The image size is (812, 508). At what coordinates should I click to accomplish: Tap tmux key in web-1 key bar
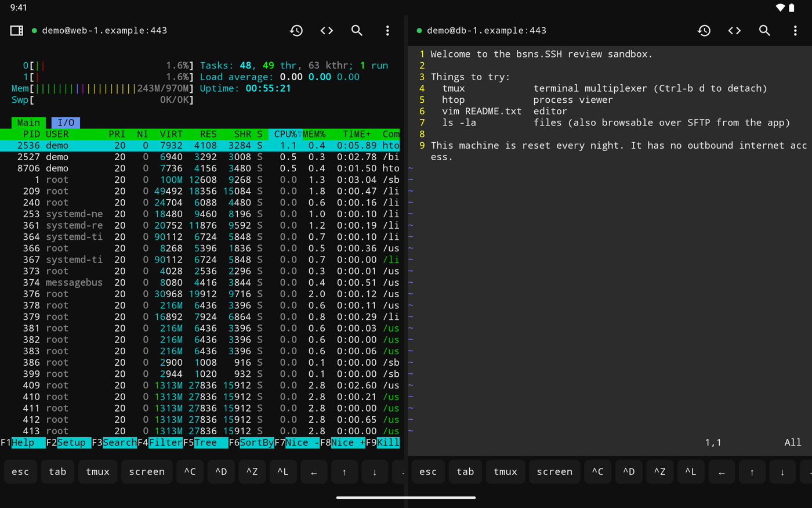point(97,471)
